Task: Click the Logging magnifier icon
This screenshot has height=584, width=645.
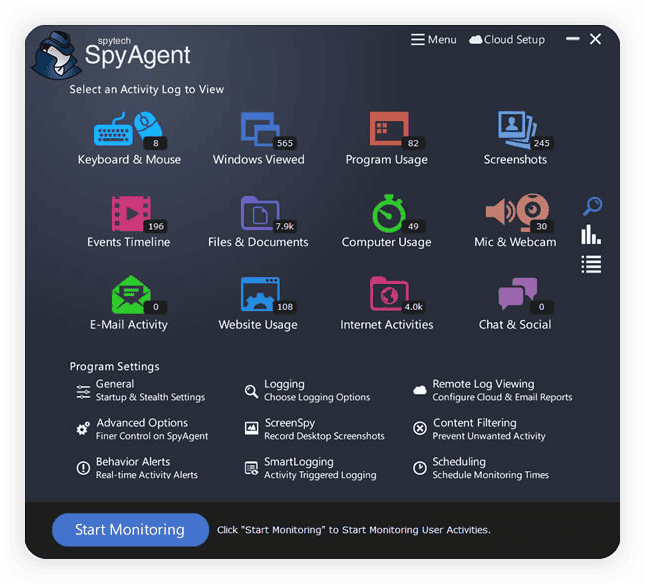Action: tap(251, 391)
